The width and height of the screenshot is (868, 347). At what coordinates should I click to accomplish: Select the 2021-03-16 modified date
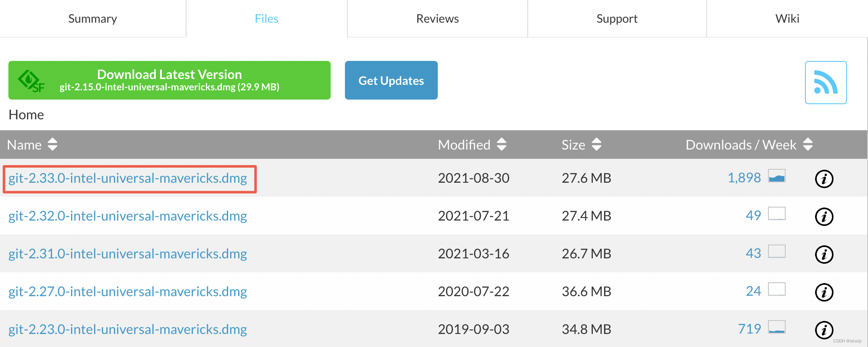pos(473,254)
